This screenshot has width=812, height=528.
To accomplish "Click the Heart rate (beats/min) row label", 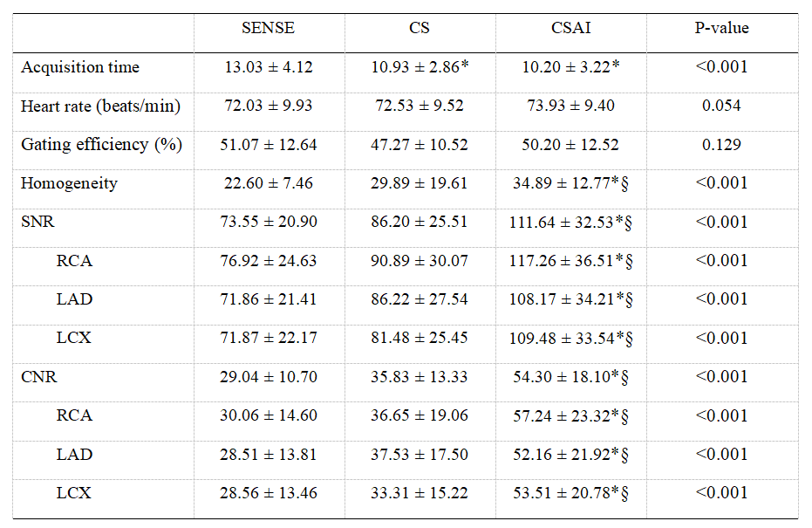I will click(100, 106).
